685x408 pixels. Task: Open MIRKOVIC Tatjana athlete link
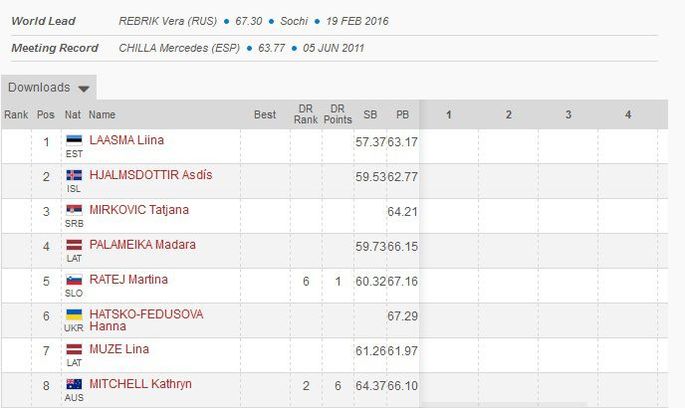coord(139,210)
